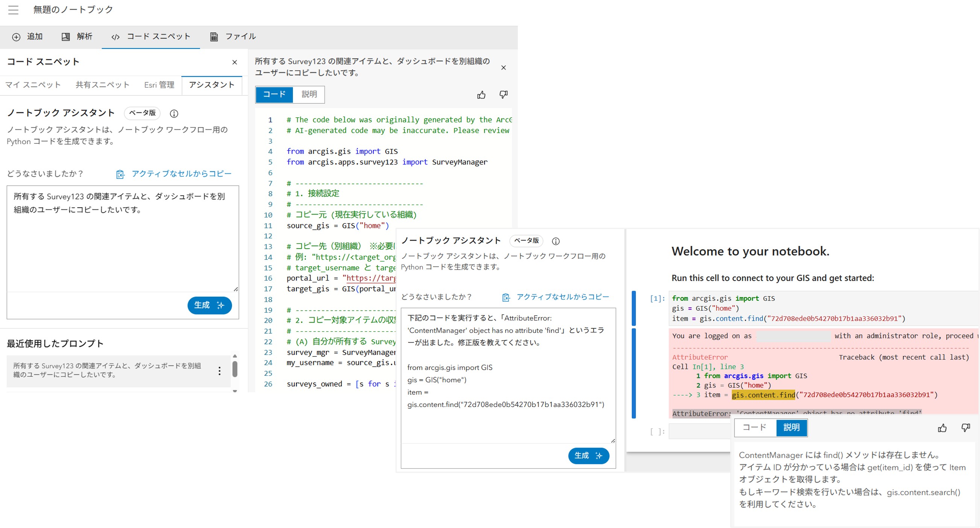Viewport: 980px width, 528px height.
Task: Click the 生成 button under Survey123 prompt
Action: click(209, 305)
